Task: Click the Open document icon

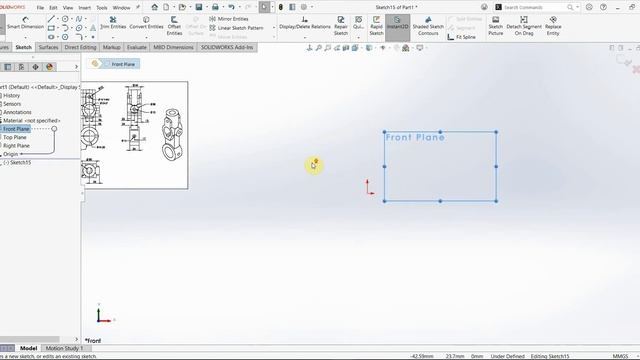Action: (x=182, y=7)
